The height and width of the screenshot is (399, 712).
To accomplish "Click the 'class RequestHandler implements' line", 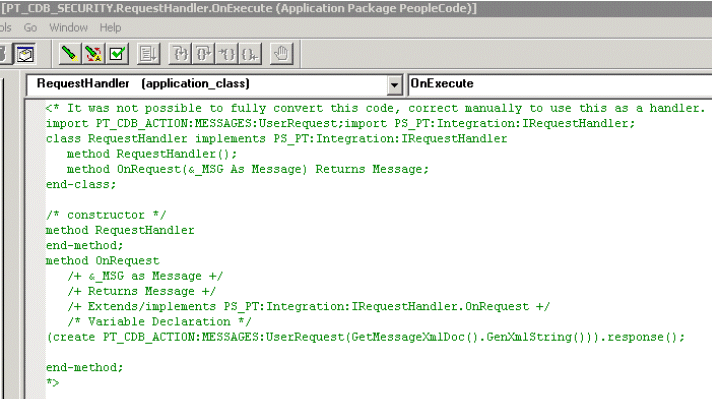I will (277, 138).
